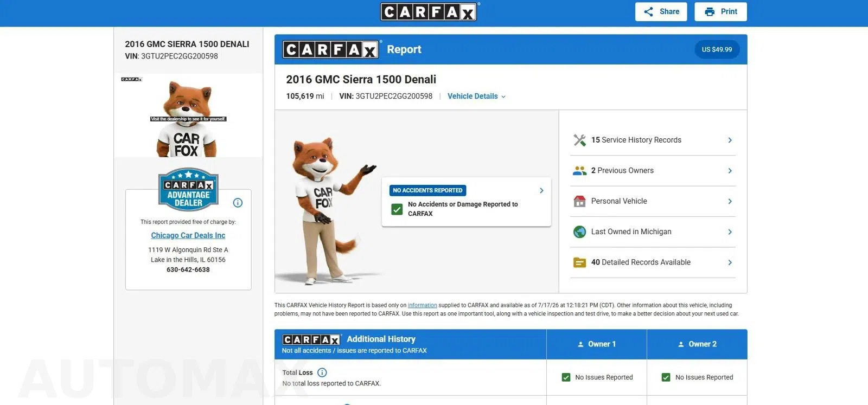Click the green check beside No Accidents or Damage
The image size is (868, 405).
pos(397,209)
